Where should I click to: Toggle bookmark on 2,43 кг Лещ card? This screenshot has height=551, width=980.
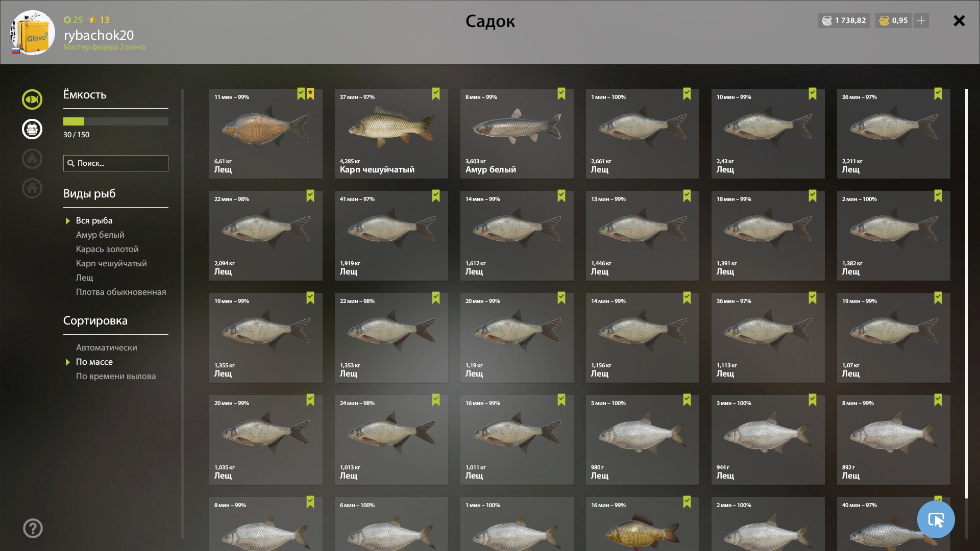[813, 94]
